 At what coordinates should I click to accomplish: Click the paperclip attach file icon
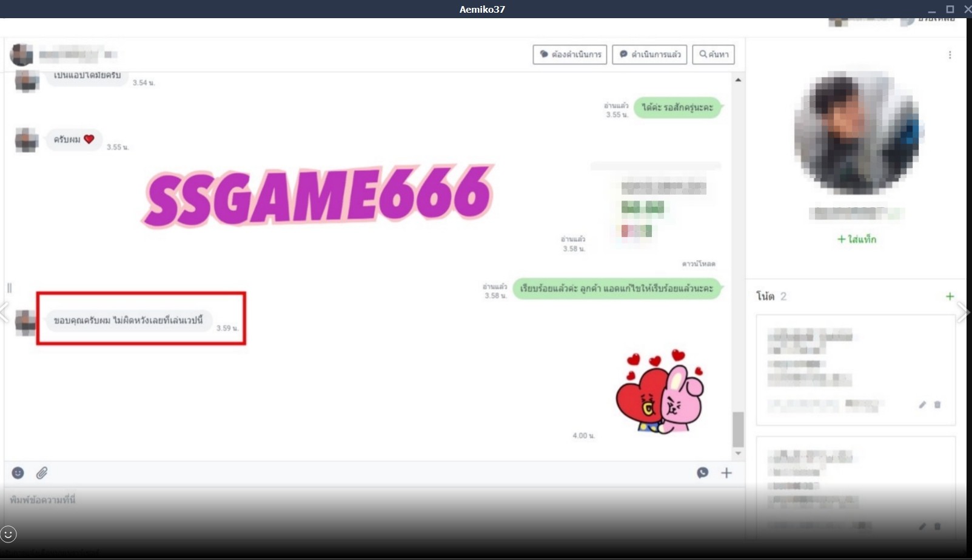pos(42,473)
